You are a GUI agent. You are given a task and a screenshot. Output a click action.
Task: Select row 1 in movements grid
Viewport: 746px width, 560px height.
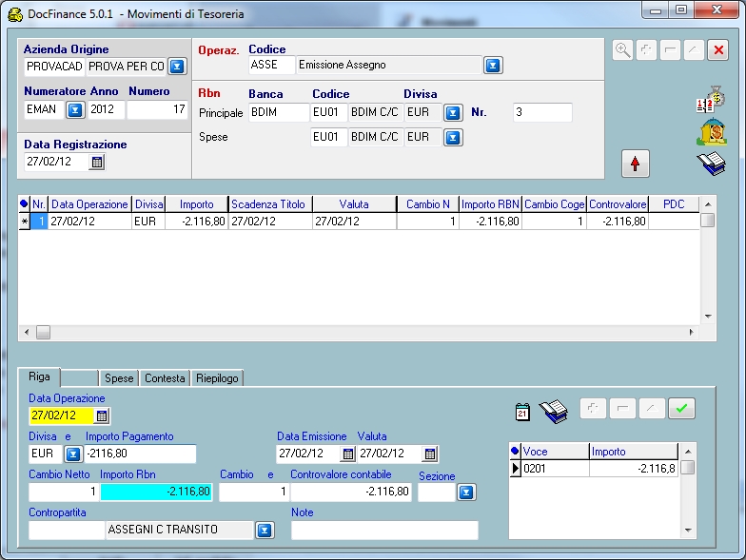tap(39, 222)
